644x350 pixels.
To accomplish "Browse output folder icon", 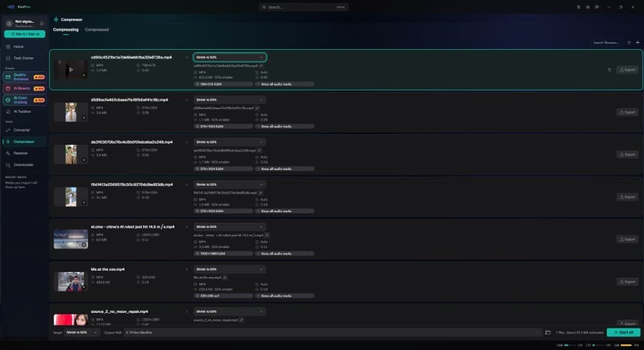I will click(548, 332).
